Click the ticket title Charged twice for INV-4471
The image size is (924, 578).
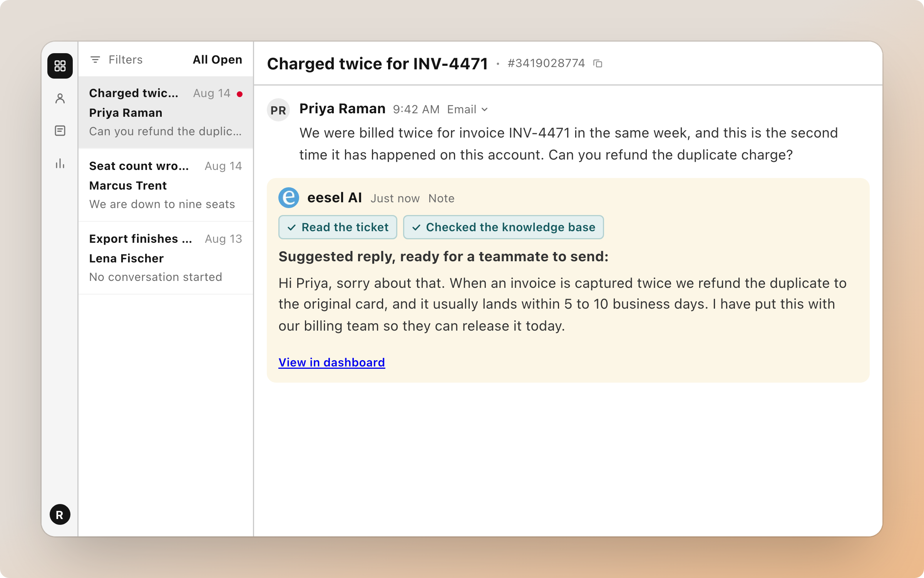pyautogui.click(x=377, y=64)
